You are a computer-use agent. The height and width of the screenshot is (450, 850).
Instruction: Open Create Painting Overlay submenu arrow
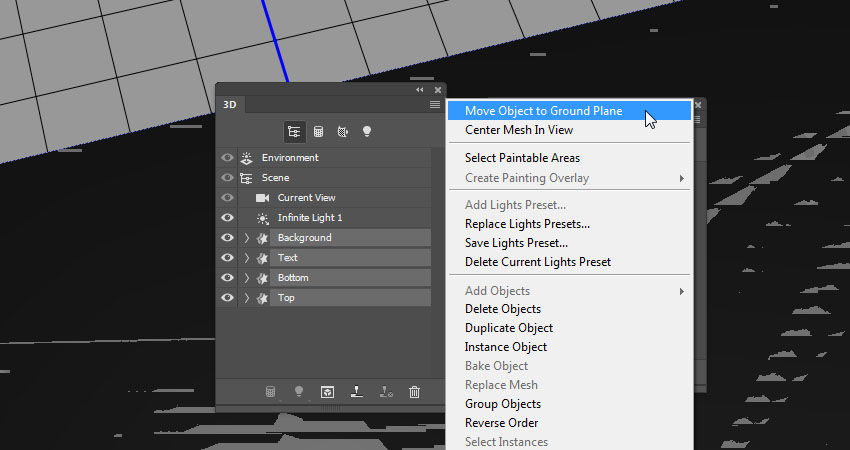(x=681, y=178)
